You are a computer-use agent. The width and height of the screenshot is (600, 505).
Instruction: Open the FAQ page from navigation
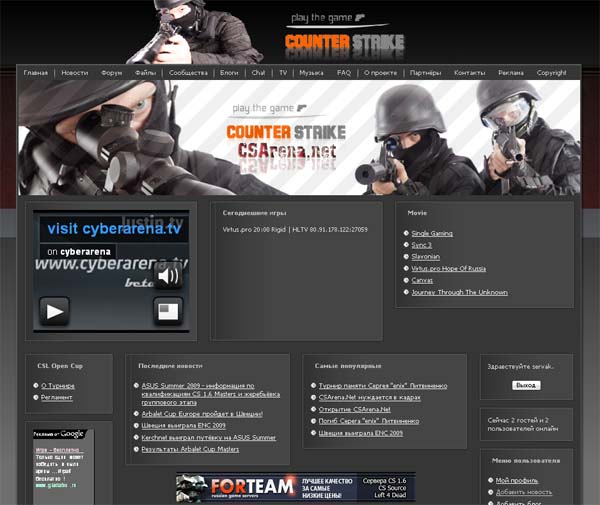click(x=344, y=73)
